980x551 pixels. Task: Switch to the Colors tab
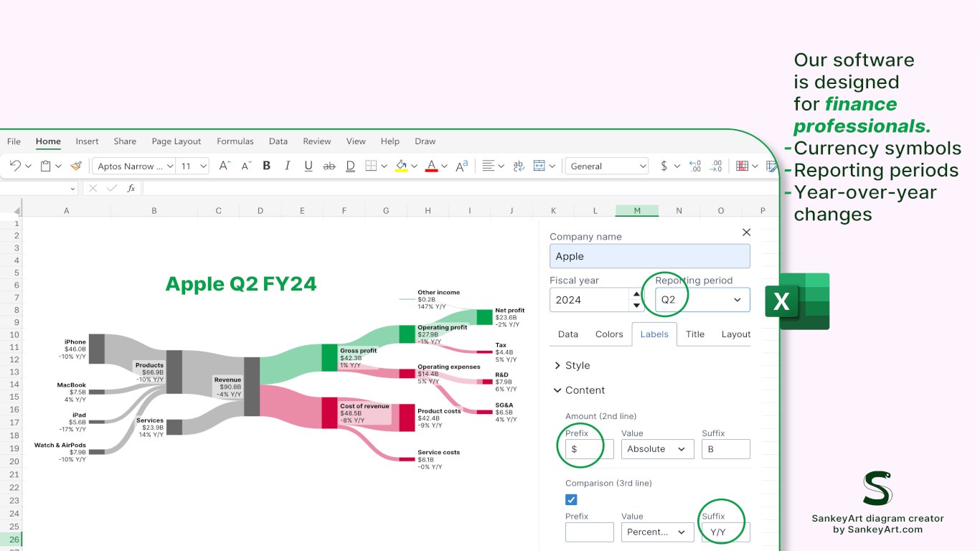coord(609,334)
